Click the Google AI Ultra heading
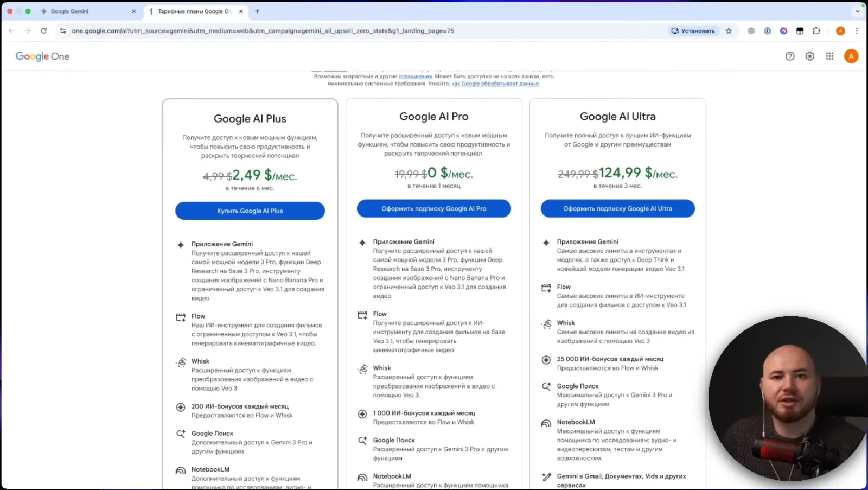The width and height of the screenshot is (868, 490). pyautogui.click(x=618, y=117)
